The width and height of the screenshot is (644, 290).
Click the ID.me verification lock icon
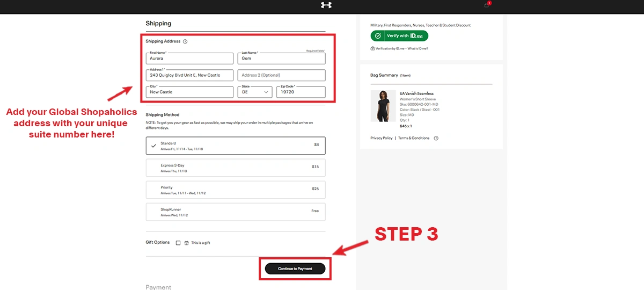[372, 48]
